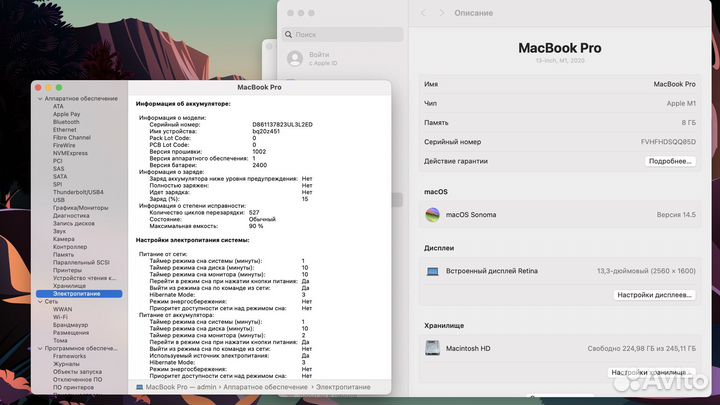Select Хранилище in the System Information sidebar
This screenshot has width=720, height=405.
tap(69, 286)
